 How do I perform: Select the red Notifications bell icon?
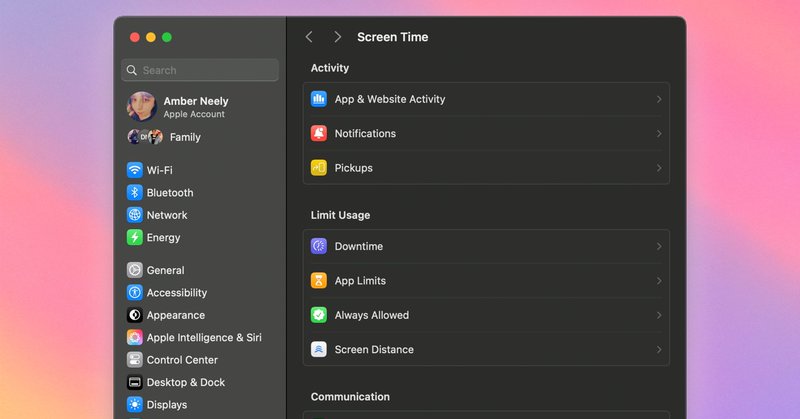click(319, 133)
